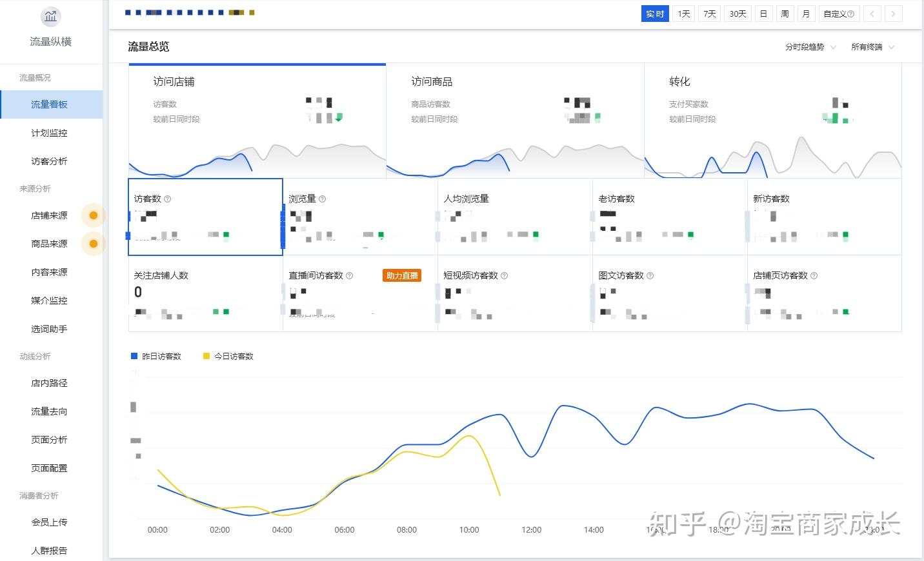The height and width of the screenshot is (561, 924).
Task: Open 计划监控 in sidebar
Action: coord(51,133)
